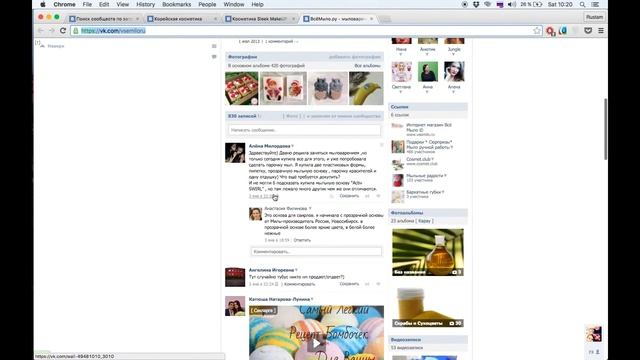This screenshot has height=360, width=640.
Task: Open the Apple menu
Action: pyautogui.click(x=42, y=4)
